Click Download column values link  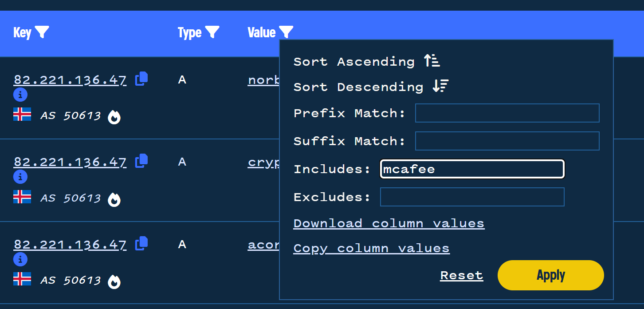click(389, 223)
